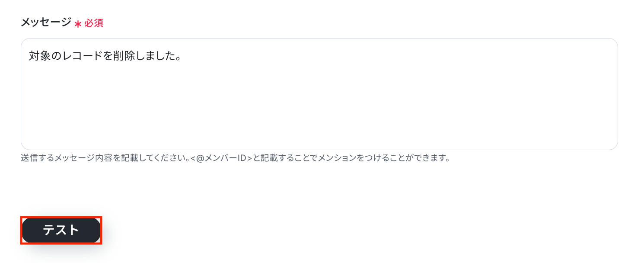This screenshot has width=644, height=263.
Task: Click the message text area's bottom edge
Action: click(x=319, y=150)
